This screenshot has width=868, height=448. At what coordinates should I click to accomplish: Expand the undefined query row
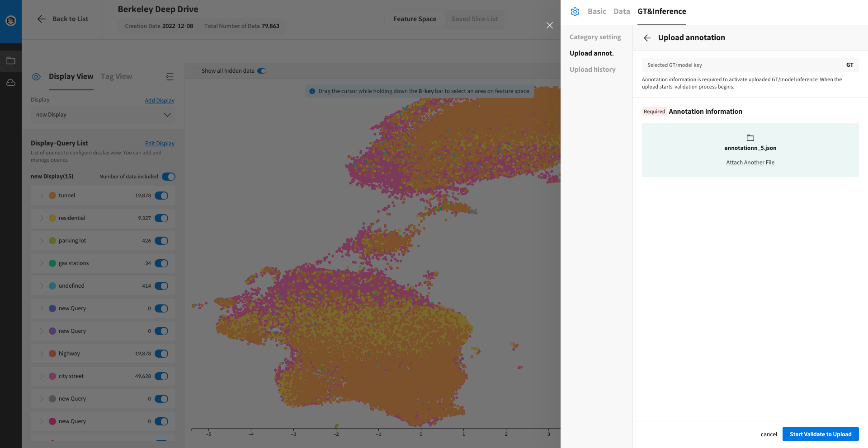(x=42, y=286)
